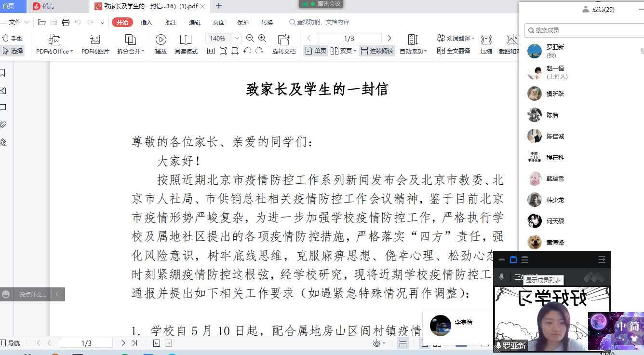Click the PDF转Office conversion icon
644x355 pixels.
point(54,40)
